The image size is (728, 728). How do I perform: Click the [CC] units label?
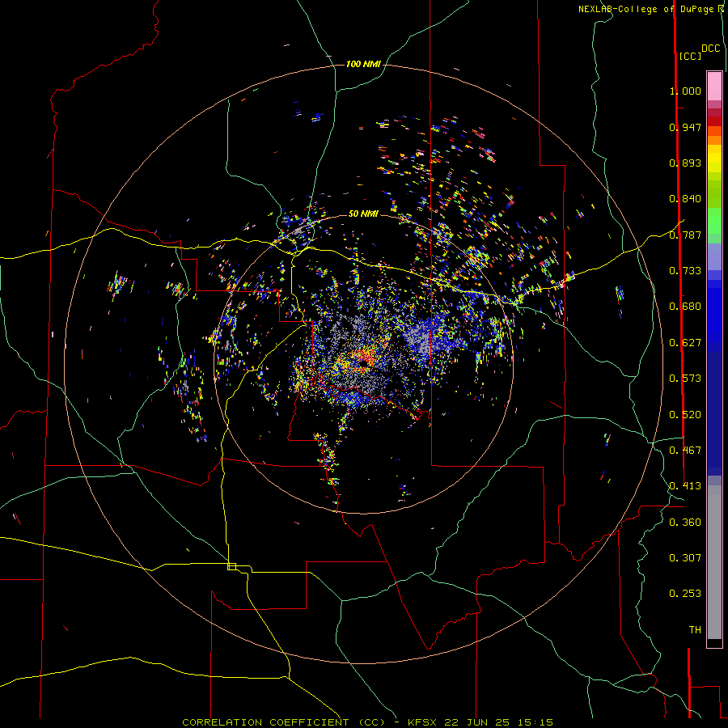coord(690,56)
